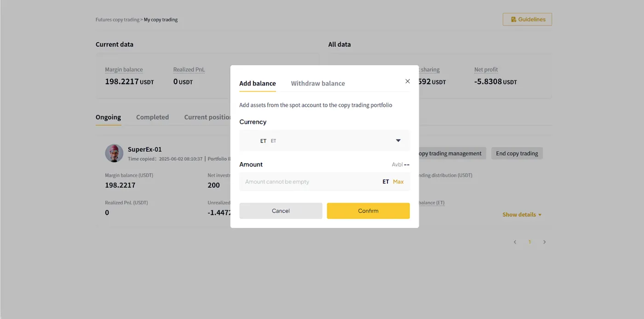Viewport: 644px width, 319px height.
Task: Select the Add balance tab
Action: tap(258, 83)
